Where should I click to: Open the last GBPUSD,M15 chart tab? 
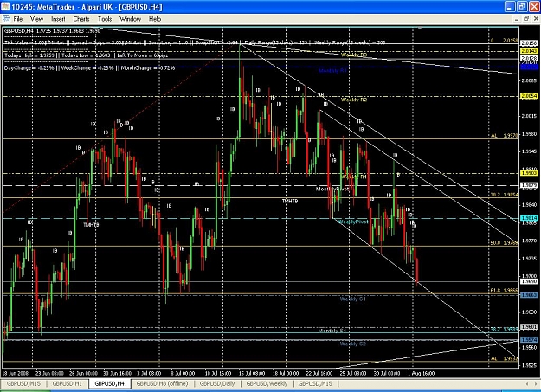[x=315, y=383]
